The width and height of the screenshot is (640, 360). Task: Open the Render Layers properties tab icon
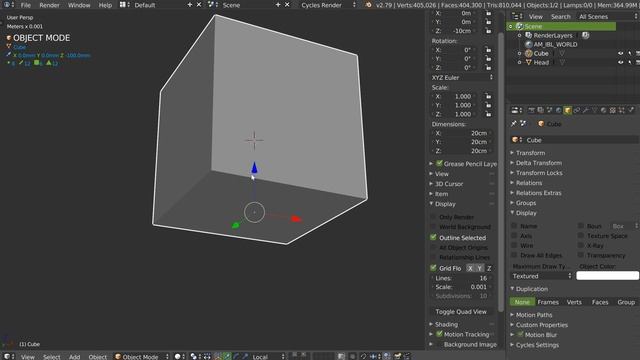tap(540, 110)
